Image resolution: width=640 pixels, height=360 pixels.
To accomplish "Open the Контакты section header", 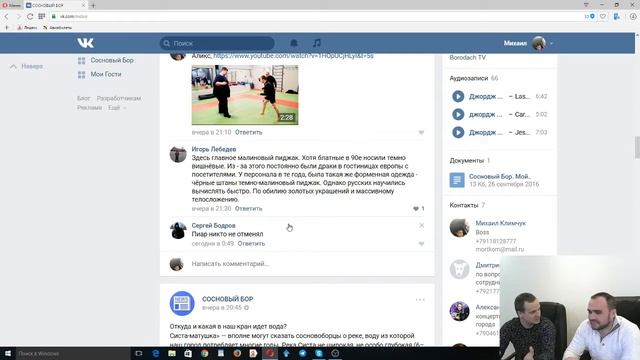I will click(464, 205).
